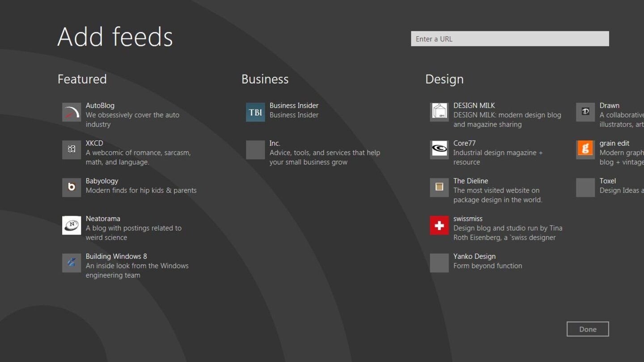Select the Toxel feed title

click(x=608, y=181)
